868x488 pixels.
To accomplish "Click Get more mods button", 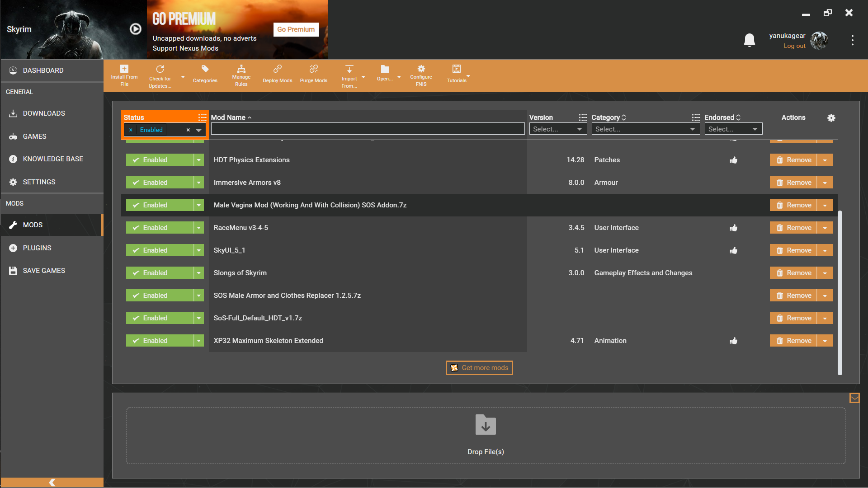I will tap(479, 368).
